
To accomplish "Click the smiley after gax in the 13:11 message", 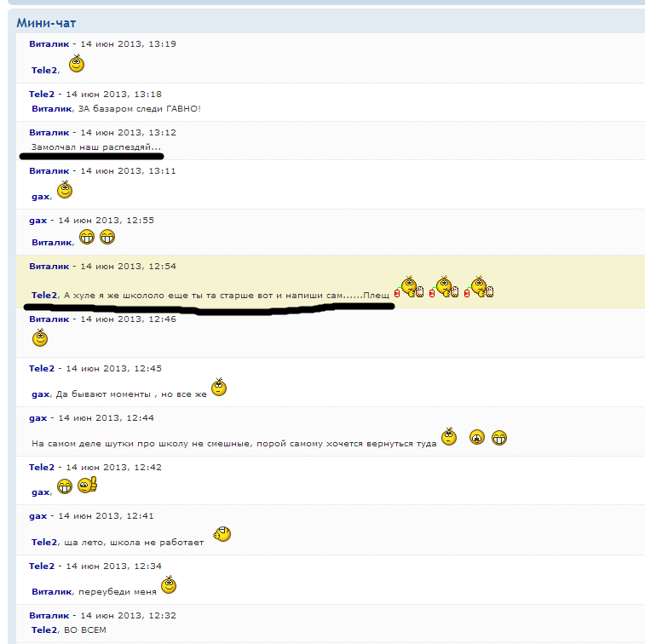I will pyautogui.click(x=65, y=190).
